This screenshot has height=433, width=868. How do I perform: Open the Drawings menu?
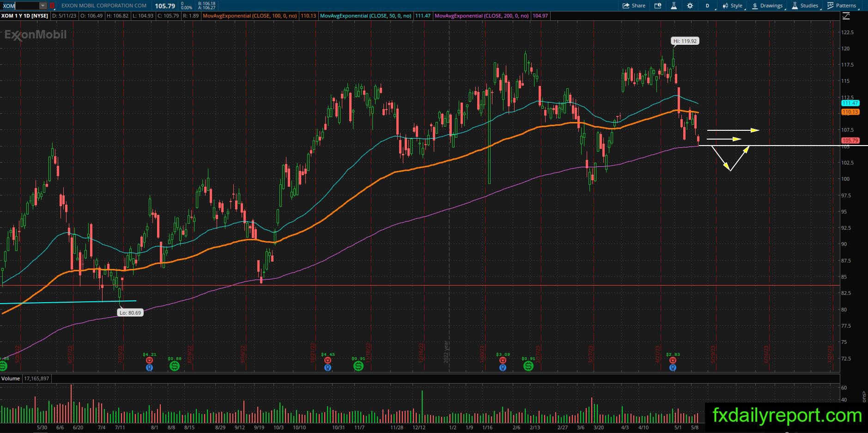click(x=767, y=6)
